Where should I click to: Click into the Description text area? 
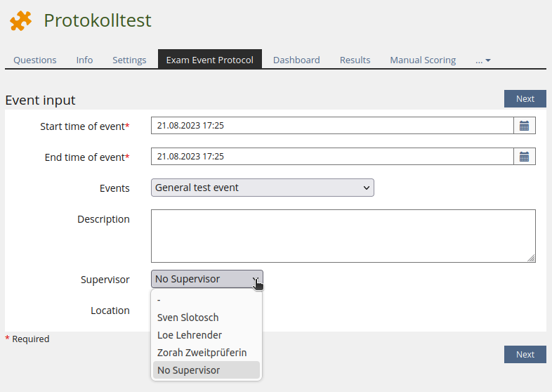pos(343,235)
